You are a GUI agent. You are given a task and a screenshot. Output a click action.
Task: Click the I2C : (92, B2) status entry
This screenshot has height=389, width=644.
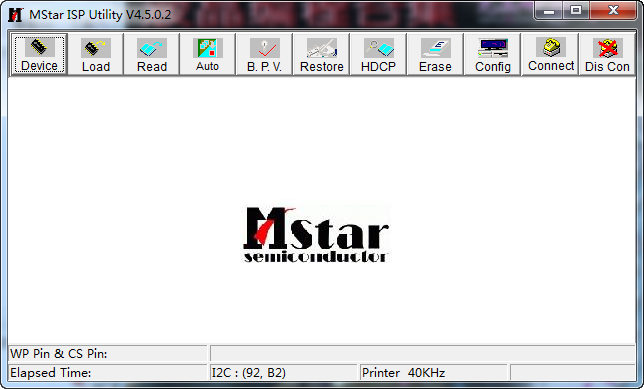[283, 373]
